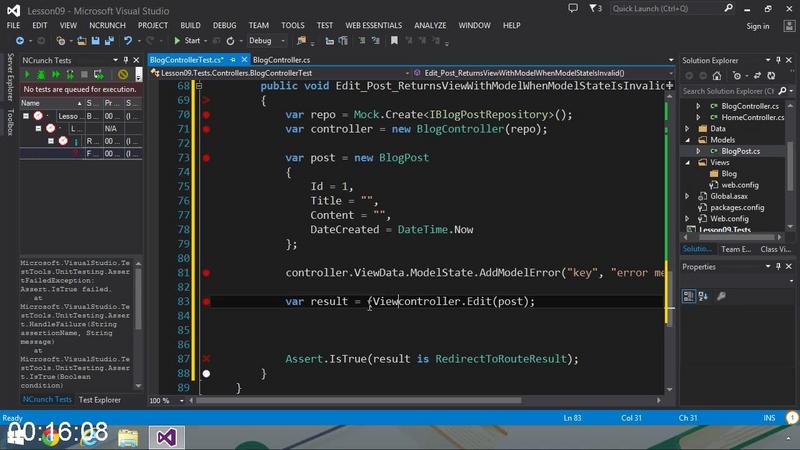Switch to the Team Explorer tab
Viewport: 800px width, 450px height.
(736, 249)
